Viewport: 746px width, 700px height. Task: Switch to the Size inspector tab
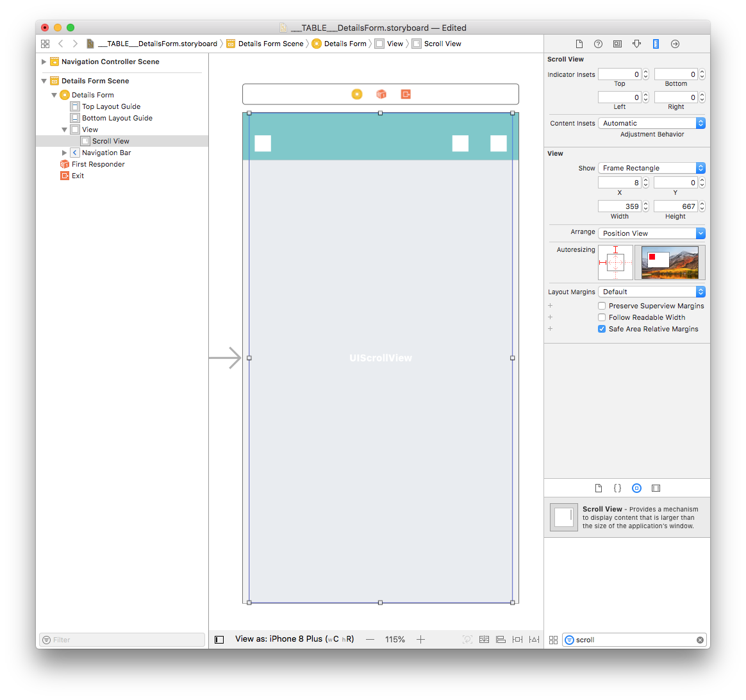[656, 44]
